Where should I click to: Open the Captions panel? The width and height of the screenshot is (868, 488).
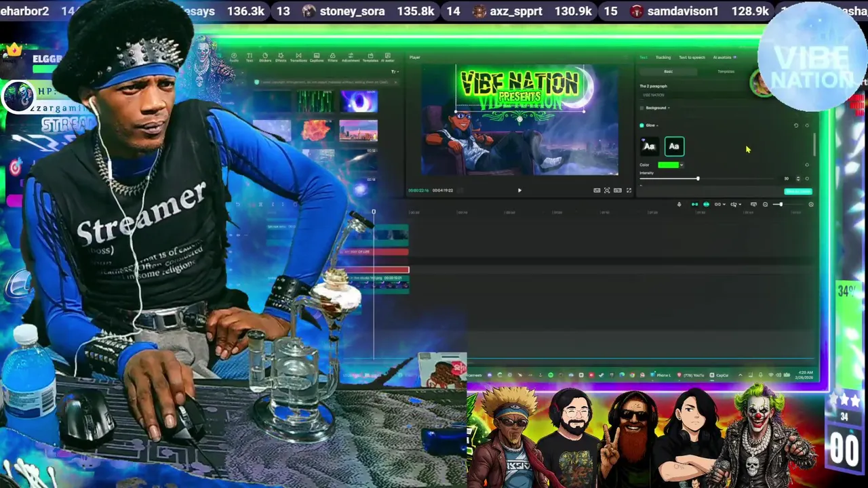[317, 58]
